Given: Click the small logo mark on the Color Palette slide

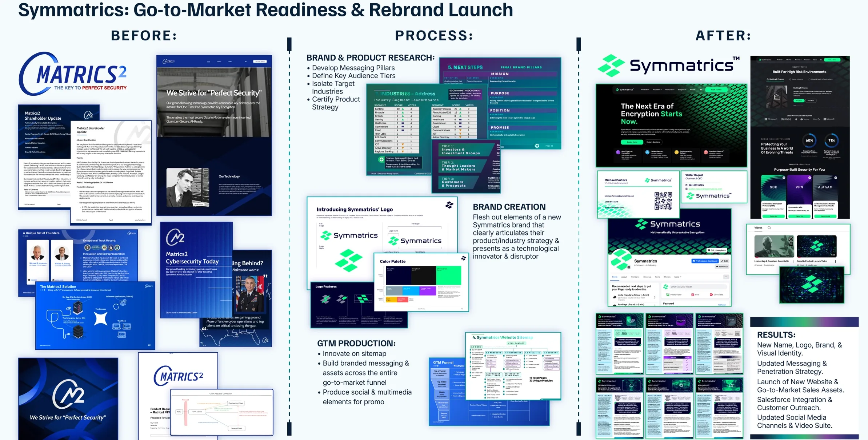Looking at the screenshot, I should tap(464, 258).
